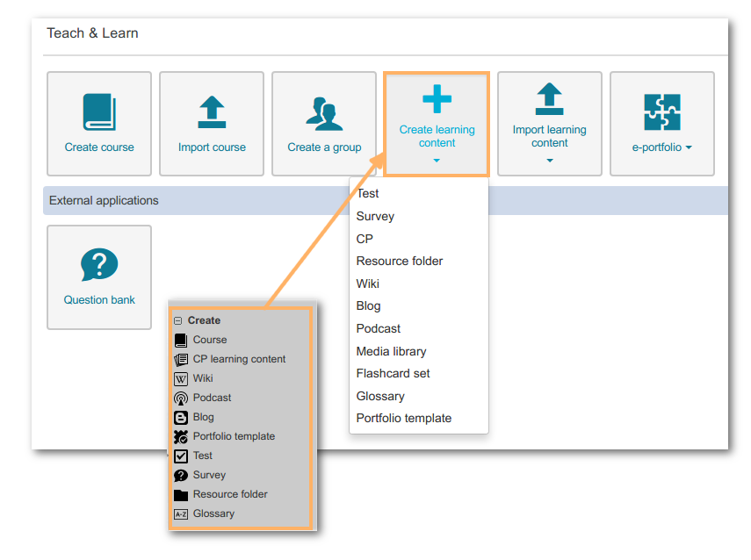Click the Question bank link text
This screenshot has width=751, height=560.
[x=99, y=300]
